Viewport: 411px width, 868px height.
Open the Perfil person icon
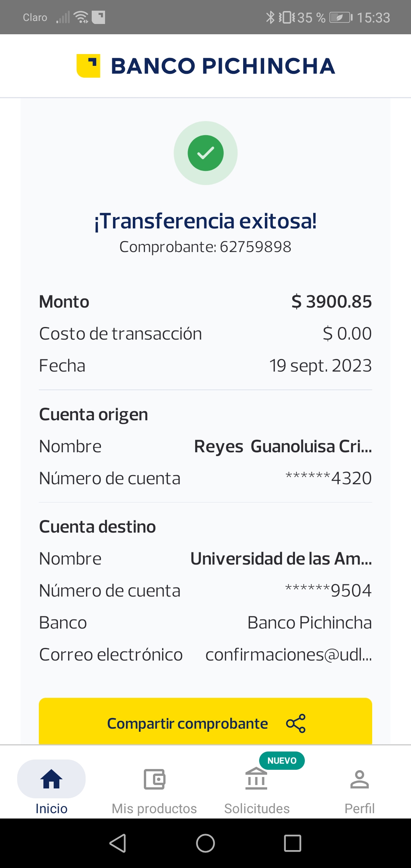tap(359, 779)
